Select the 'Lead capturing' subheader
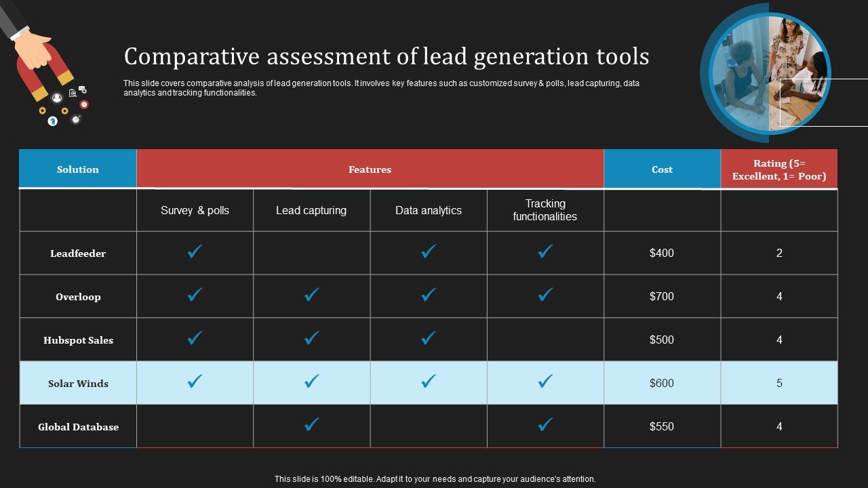Image resolution: width=868 pixels, height=488 pixels. point(311,210)
